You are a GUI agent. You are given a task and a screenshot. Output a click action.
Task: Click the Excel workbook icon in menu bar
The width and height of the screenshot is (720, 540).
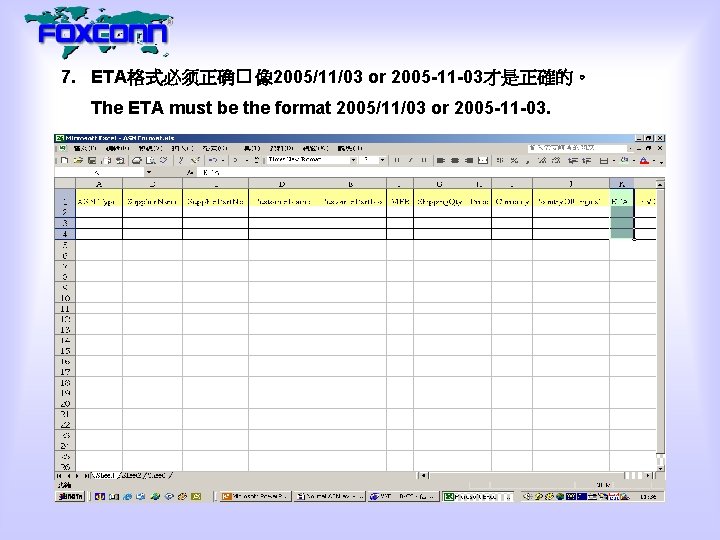pos(62,148)
